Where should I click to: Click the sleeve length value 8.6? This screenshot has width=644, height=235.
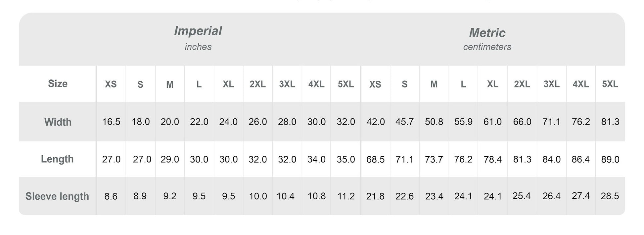tap(111, 196)
